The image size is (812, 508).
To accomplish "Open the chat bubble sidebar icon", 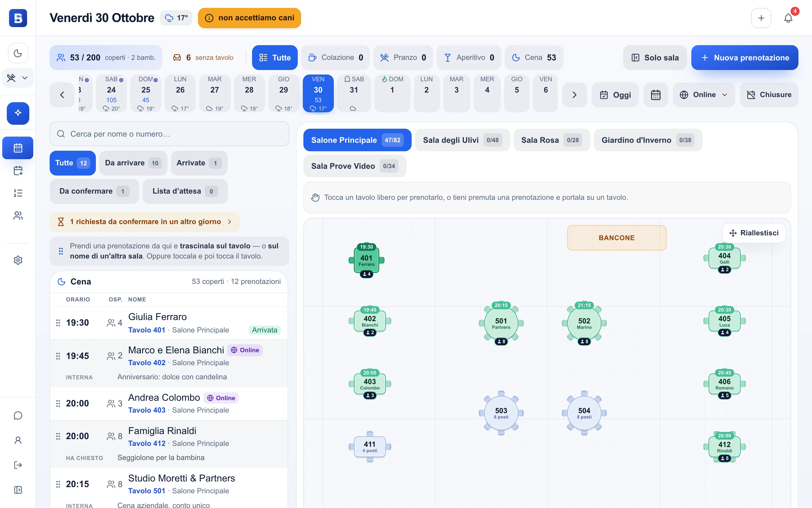I will [x=18, y=416].
